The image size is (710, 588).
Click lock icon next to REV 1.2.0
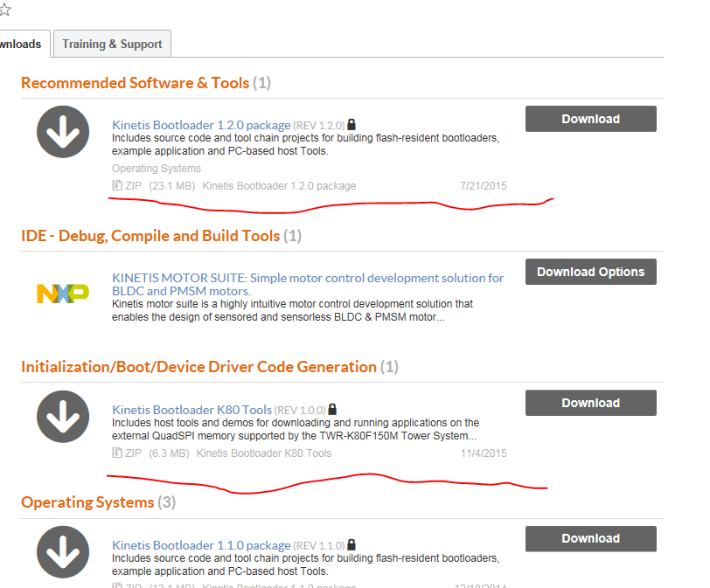[x=352, y=124]
